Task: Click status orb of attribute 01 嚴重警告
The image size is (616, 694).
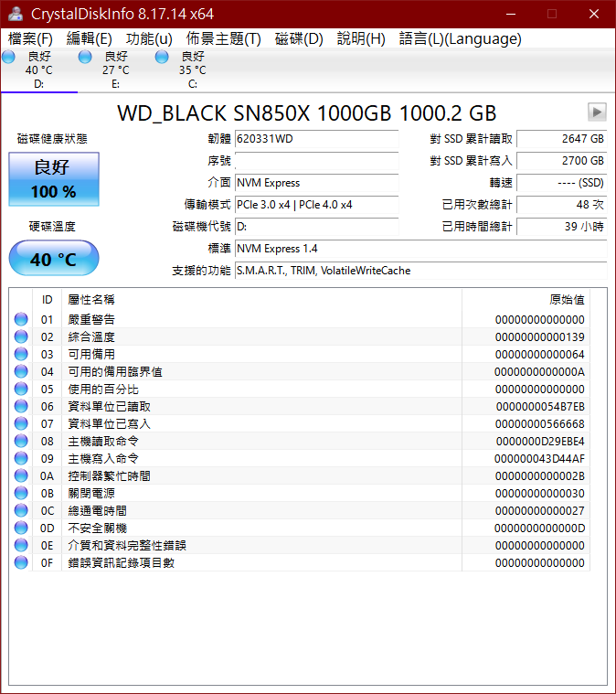Action: pos(21,319)
